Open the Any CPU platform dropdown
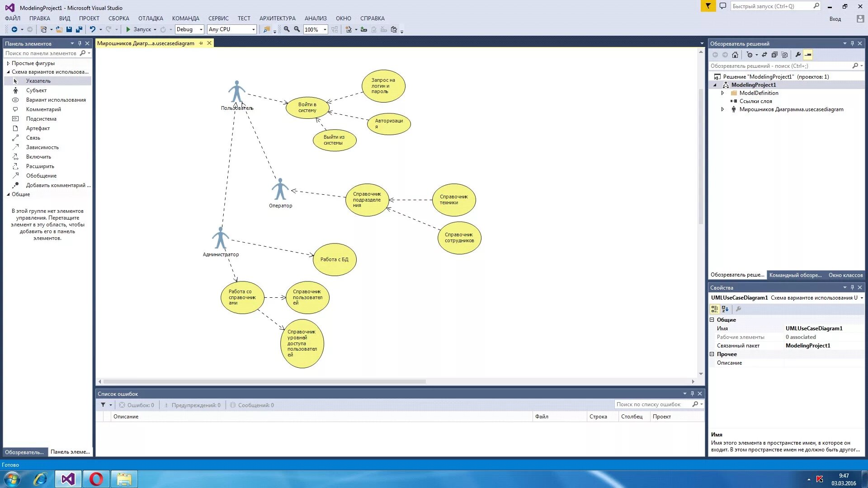868x488 pixels. pos(253,29)
